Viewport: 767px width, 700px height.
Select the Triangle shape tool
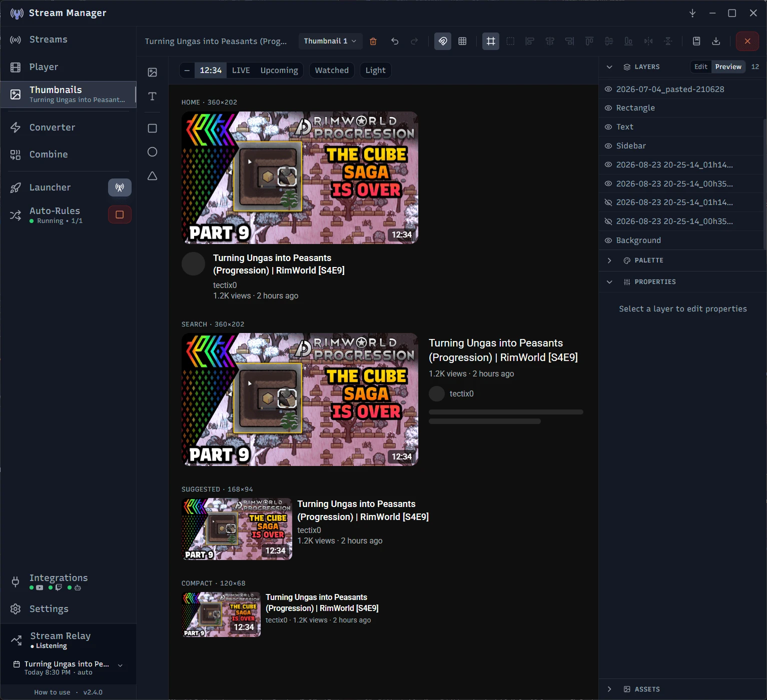click(x=153, y=176)
